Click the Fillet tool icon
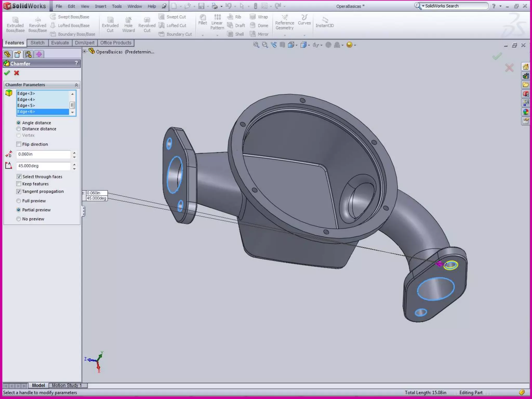The width and height of the screenshot is (532, 399). [x=202, y=18]
